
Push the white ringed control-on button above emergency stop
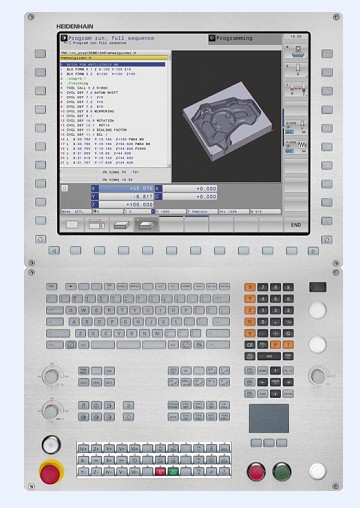tap(51, 445)
